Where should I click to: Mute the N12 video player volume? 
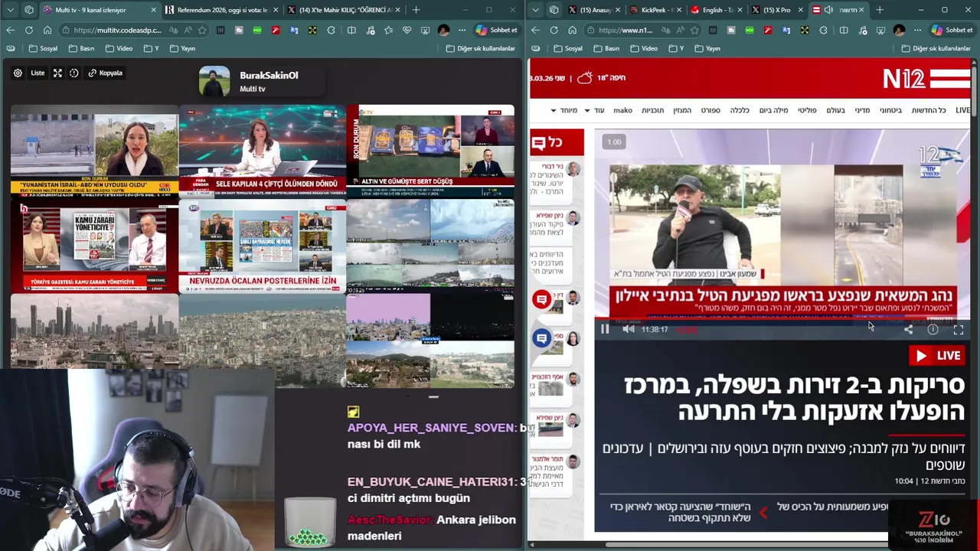coord(629,329)
